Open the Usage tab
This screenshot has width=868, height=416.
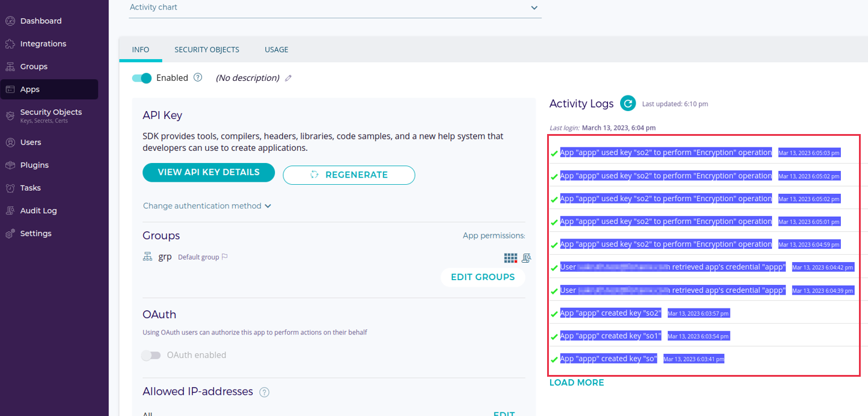coord(276,50)
